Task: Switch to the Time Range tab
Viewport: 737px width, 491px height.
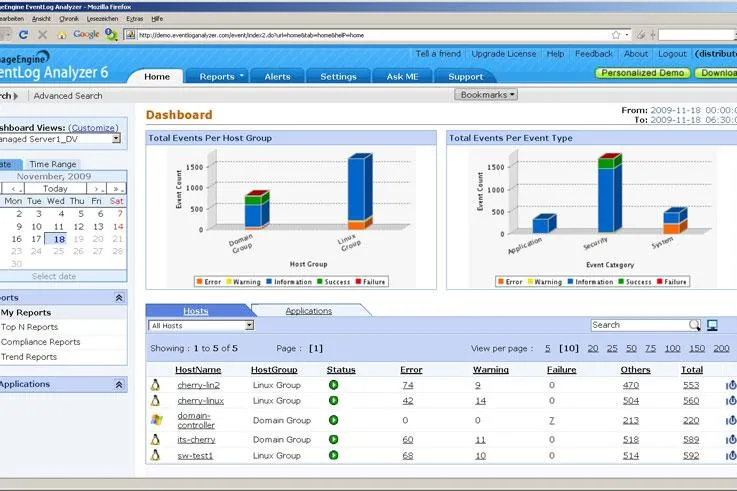Action: 53,164
